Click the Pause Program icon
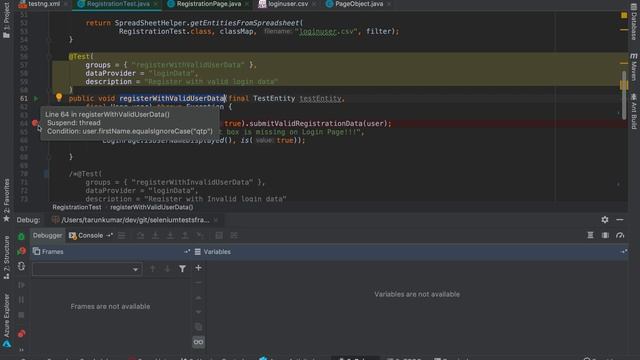 pos(21,300)
